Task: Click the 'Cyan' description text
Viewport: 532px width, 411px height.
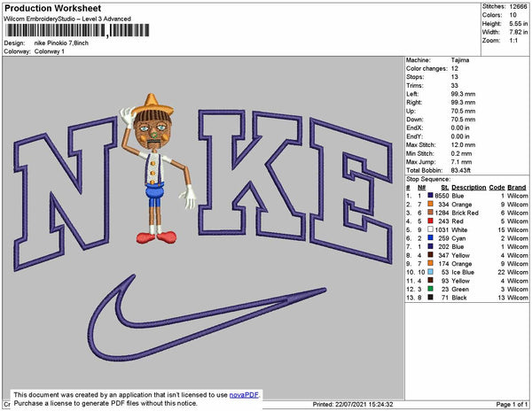Action: coord(458,238)
